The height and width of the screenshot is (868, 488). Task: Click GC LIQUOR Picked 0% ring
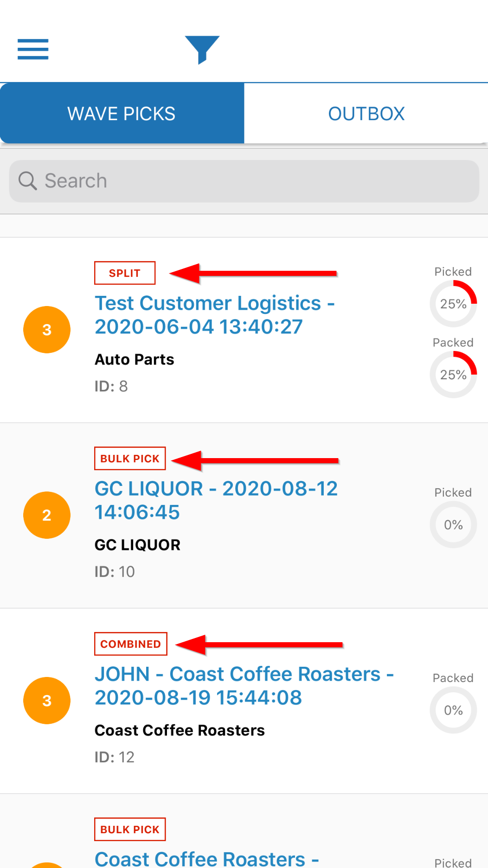coord(453,525)
